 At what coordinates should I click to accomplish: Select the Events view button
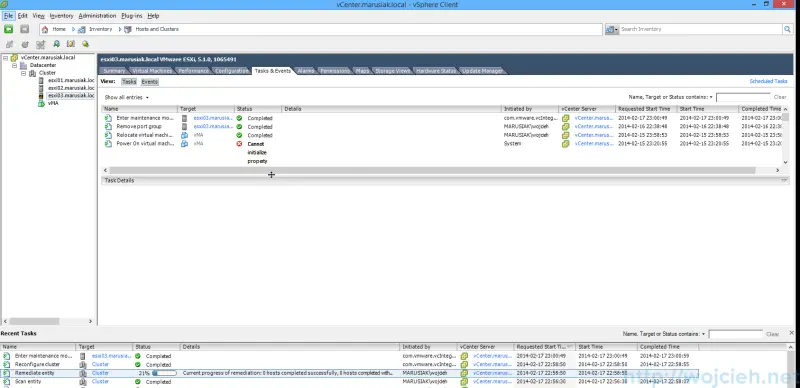(149, 82)
